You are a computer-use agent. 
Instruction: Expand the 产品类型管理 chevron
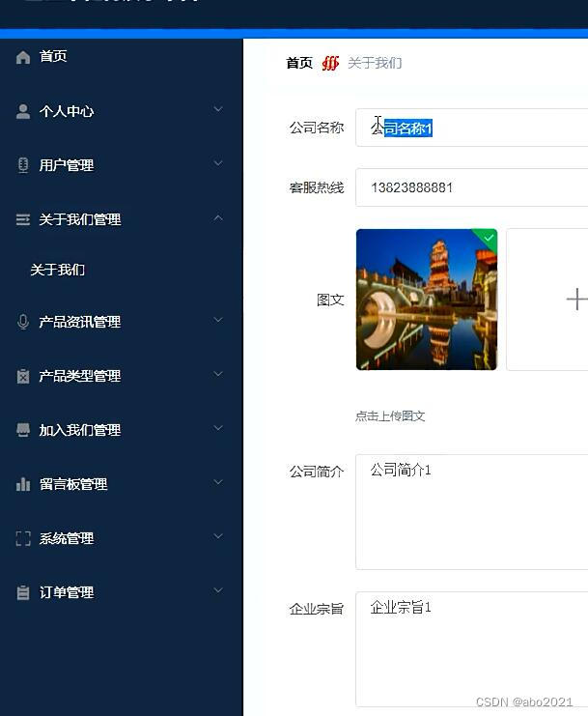[218, 374]
